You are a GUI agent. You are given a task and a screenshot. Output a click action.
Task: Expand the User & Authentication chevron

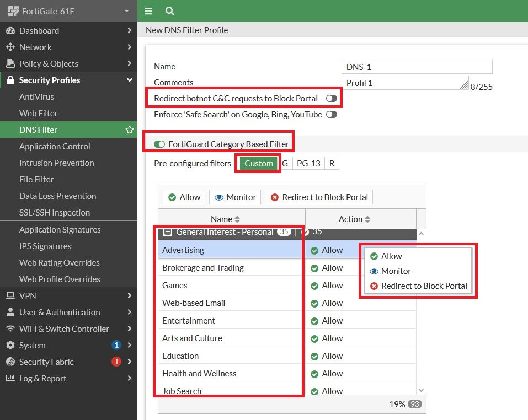(x=130, y=312)
